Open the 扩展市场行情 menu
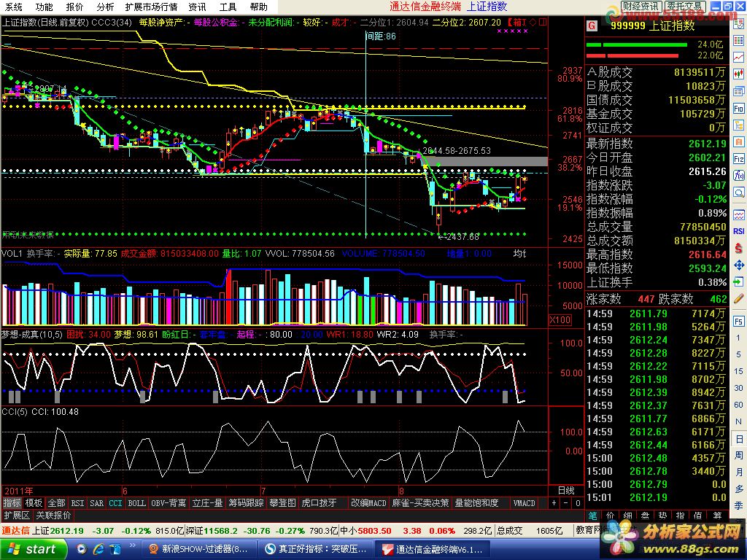 click(151, 7)
